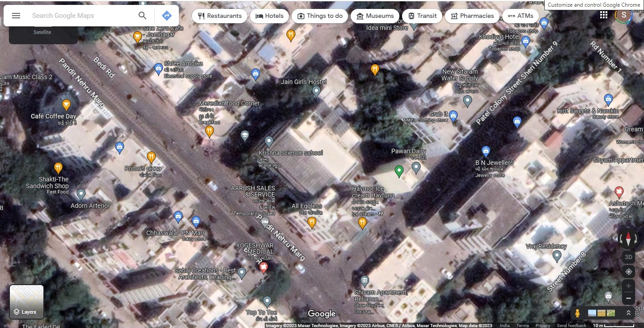The width and height of the screenshot is (644, 328).
Task: Open Café Coffee Day pin
Action: coord(66,105)
